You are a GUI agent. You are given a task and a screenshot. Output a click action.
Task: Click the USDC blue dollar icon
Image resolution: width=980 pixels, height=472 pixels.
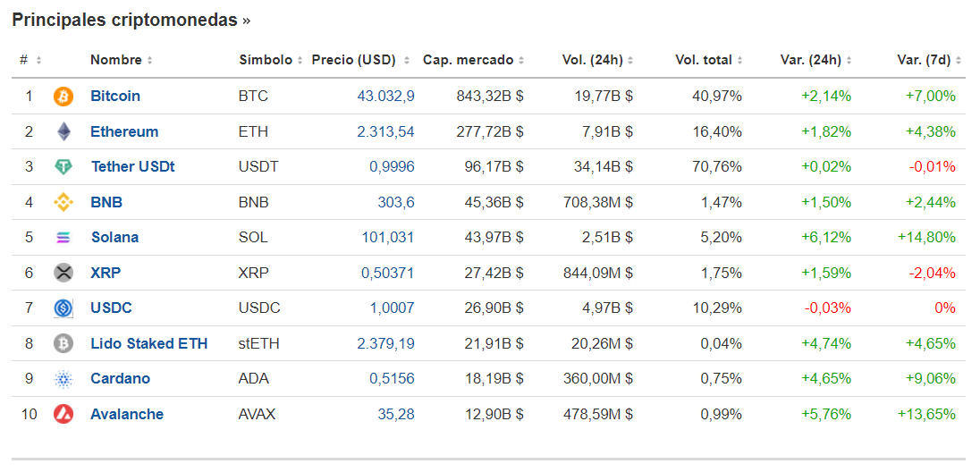tap(63, 308)
